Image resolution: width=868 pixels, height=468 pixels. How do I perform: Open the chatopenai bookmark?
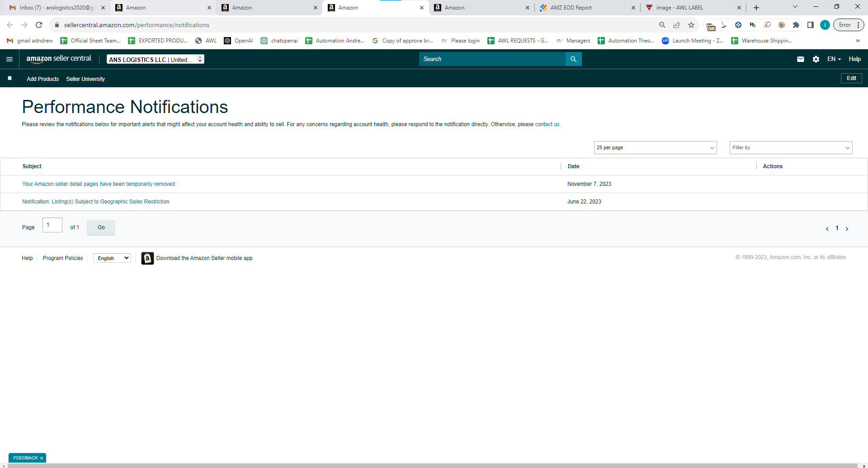[x=279, y=41]
